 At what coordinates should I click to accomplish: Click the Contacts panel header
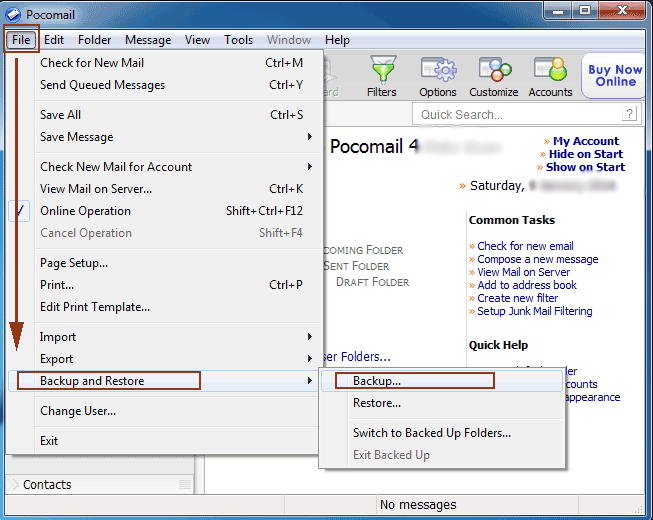coord(100,484)
